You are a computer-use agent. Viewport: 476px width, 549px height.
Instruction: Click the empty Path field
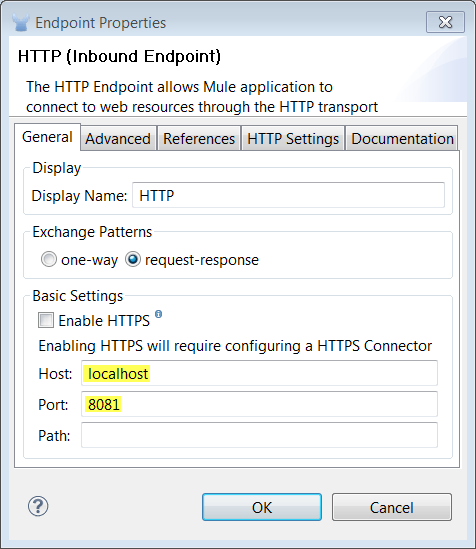pyautogui.click(x=259, y=435)
